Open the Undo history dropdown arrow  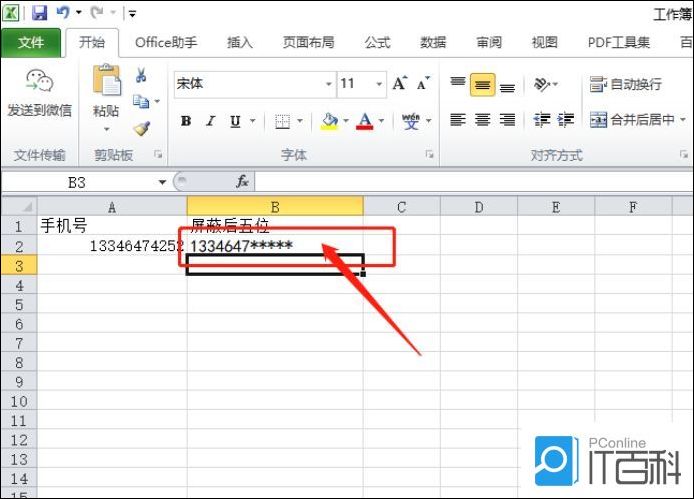(79, 12)
